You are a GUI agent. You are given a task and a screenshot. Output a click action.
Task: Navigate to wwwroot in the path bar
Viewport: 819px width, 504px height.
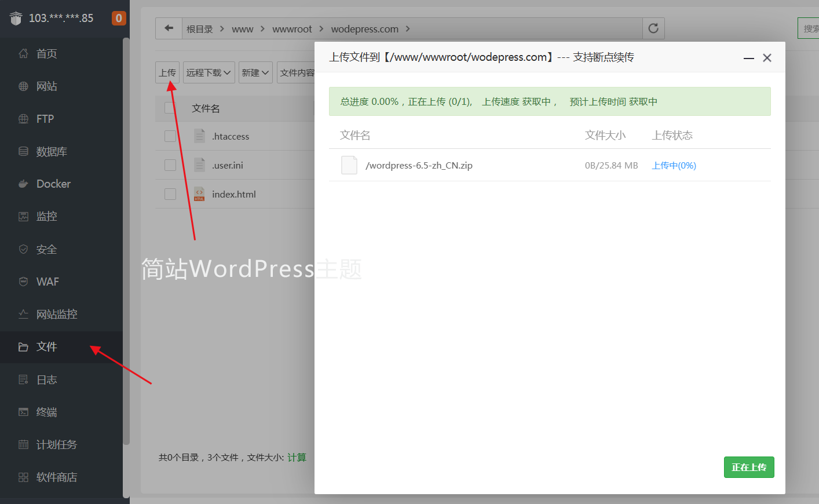[292, 29]
